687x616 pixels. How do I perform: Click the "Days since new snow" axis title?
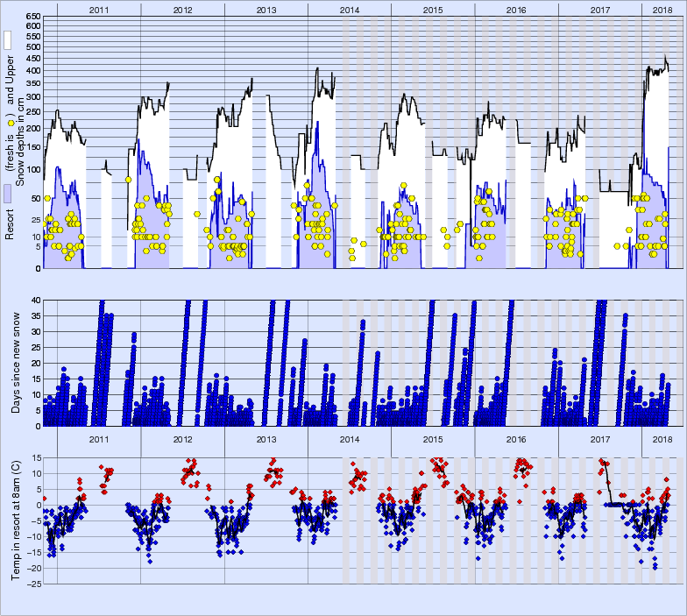click(x=17, y=364)
